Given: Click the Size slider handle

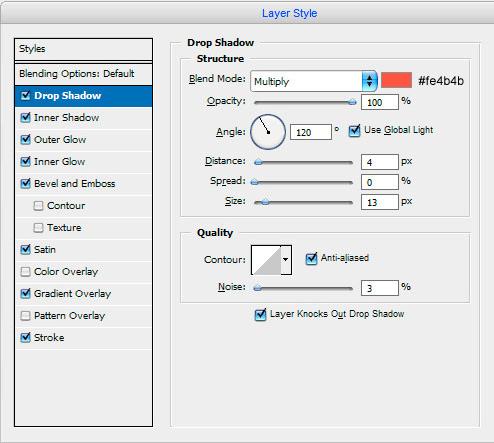Looking at the screenshot, I should pyautogui.click(x=265, y=202).
